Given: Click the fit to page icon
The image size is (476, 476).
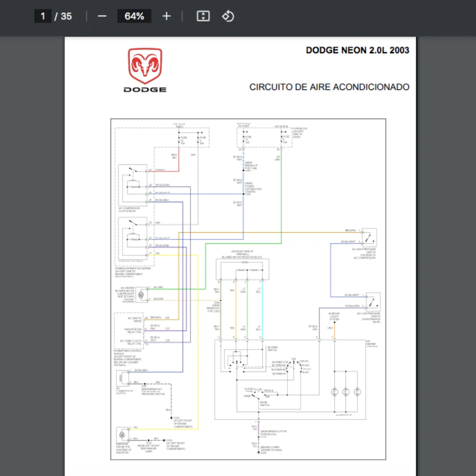Looking at the screenshot, I should point(203,16).
